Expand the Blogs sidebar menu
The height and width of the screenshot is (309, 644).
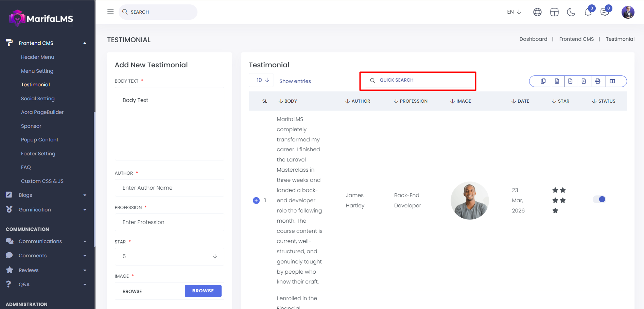pos(46,195)
